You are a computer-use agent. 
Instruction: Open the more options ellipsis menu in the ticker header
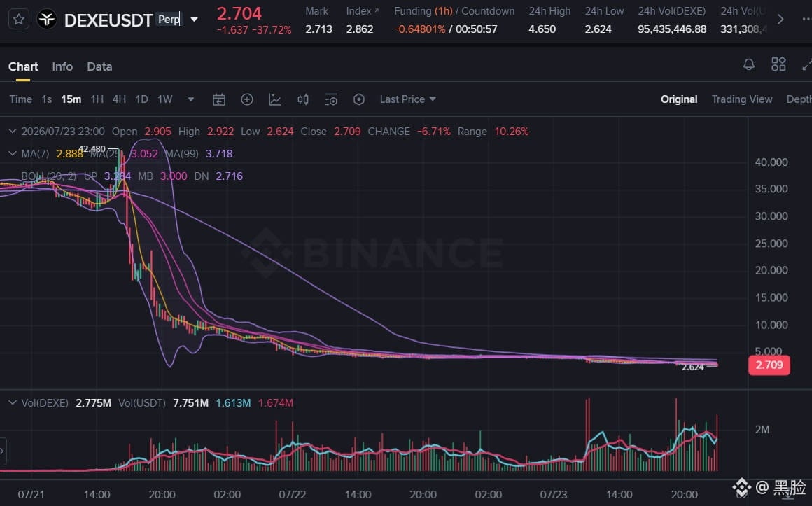(806, 19)
